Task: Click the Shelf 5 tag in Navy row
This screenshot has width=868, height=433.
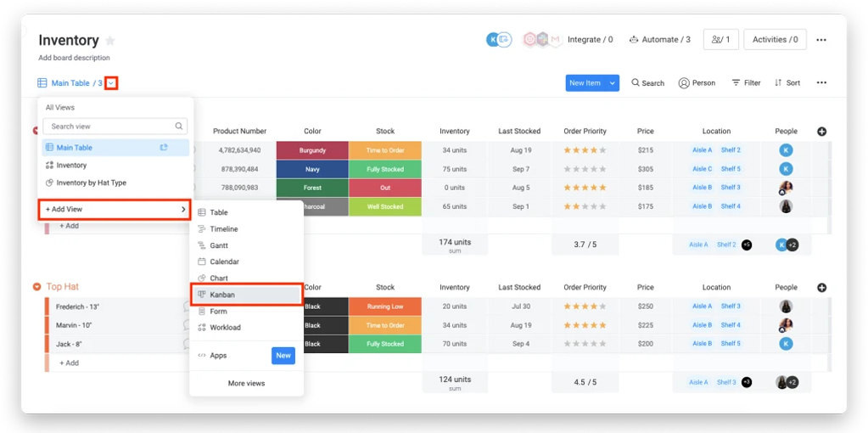Action: point(731,169)
